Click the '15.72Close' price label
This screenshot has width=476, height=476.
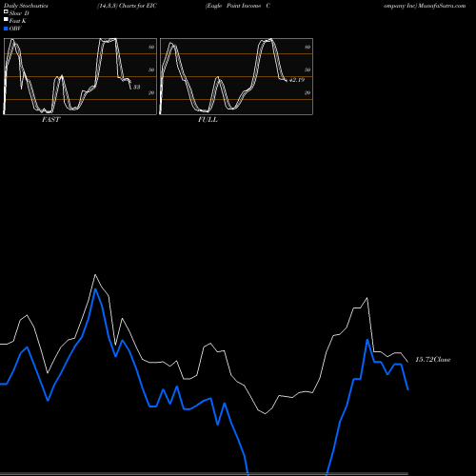click(x=433, y=360)
